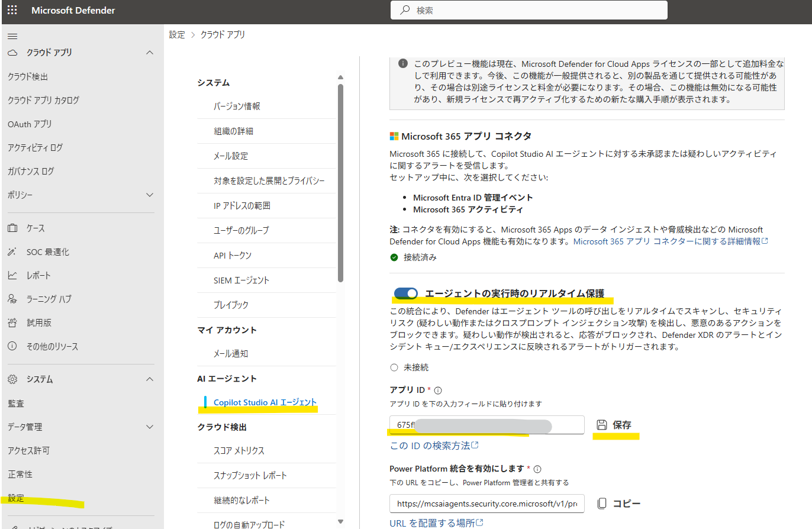Screen dimensions: 812x529
Task: Collapse the navigation hamburger menu
Action: click(12, 37)
